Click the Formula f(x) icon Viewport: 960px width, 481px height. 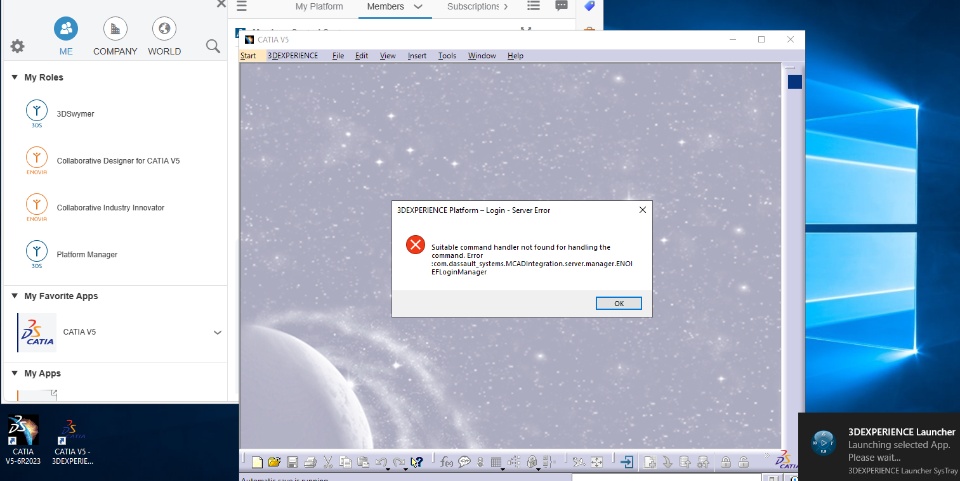pos(446,462)
